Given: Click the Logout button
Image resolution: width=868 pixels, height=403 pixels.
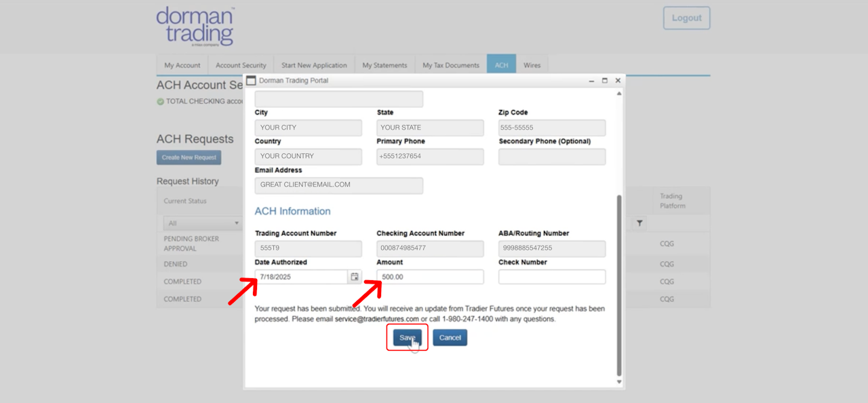Looking at the screenshot, I should [x=687, y=18].
